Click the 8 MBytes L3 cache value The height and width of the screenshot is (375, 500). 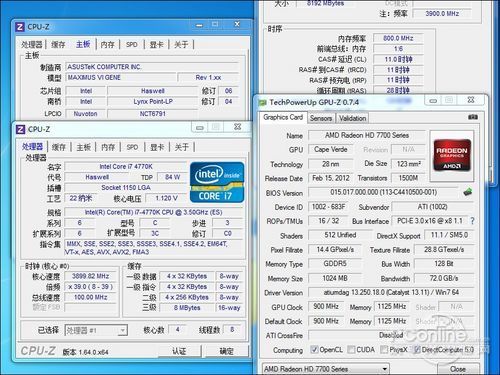click(187, 308)
